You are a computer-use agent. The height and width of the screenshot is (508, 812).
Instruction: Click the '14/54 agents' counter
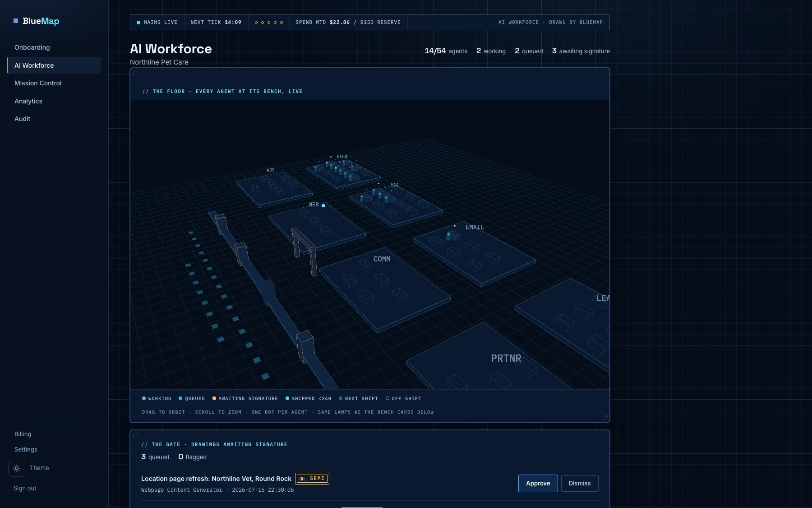pyautogui.click(x=446, y=51)
